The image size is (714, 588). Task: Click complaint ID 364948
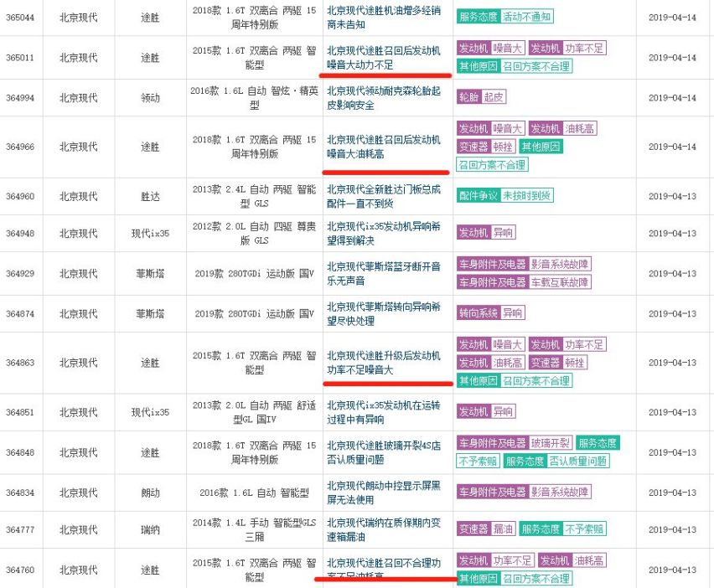coord(20,233)
